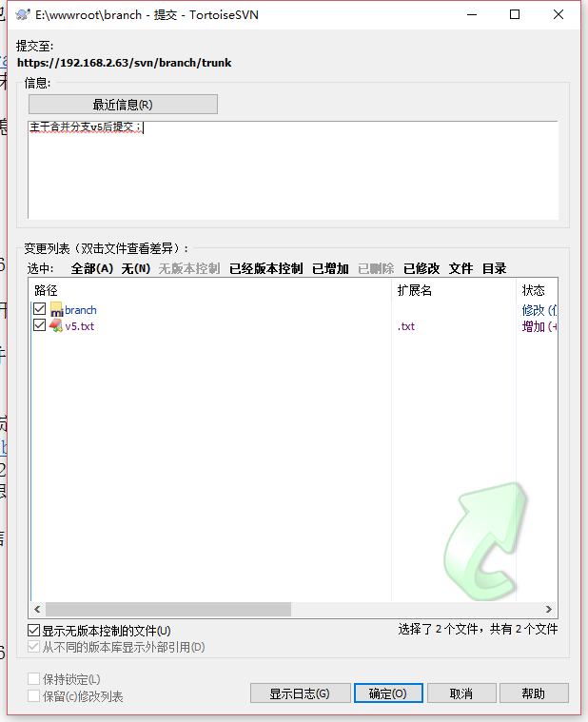
Task: Sort by 扩展名 column header
Action: (x=454, y=290)
